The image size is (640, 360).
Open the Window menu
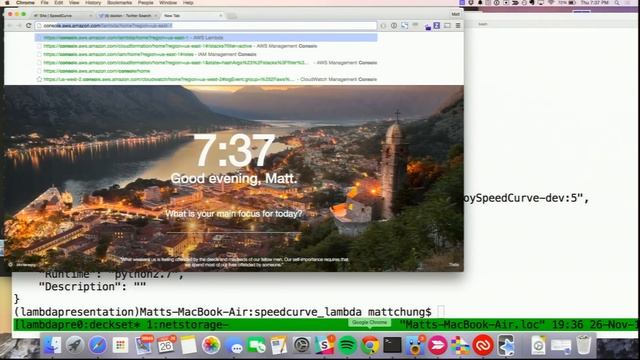pyautogui.click(x=168, y=2)
